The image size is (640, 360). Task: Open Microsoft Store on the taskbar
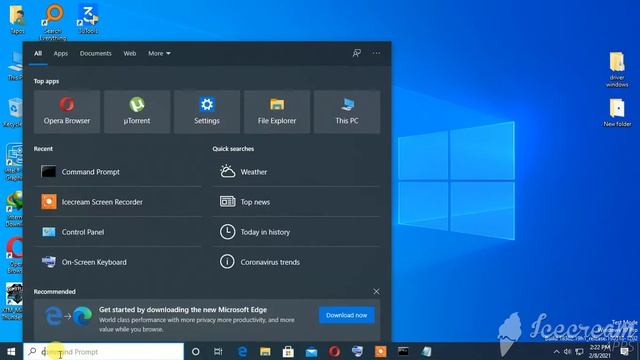coord(288,351)
